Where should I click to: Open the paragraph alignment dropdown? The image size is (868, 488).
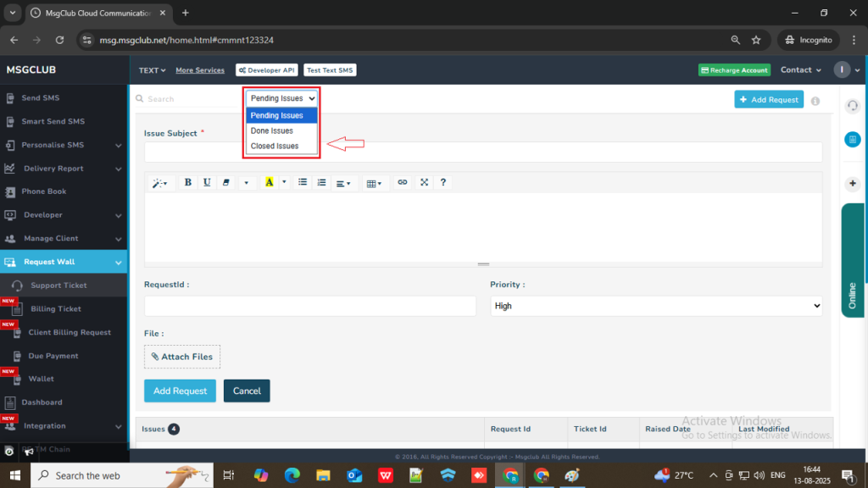[x=343, y=183]
